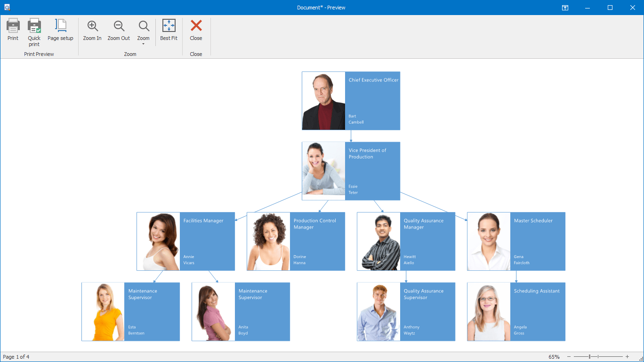Open the Zoom level dropdown
This screenshot has width=644, height=362.
144,32
